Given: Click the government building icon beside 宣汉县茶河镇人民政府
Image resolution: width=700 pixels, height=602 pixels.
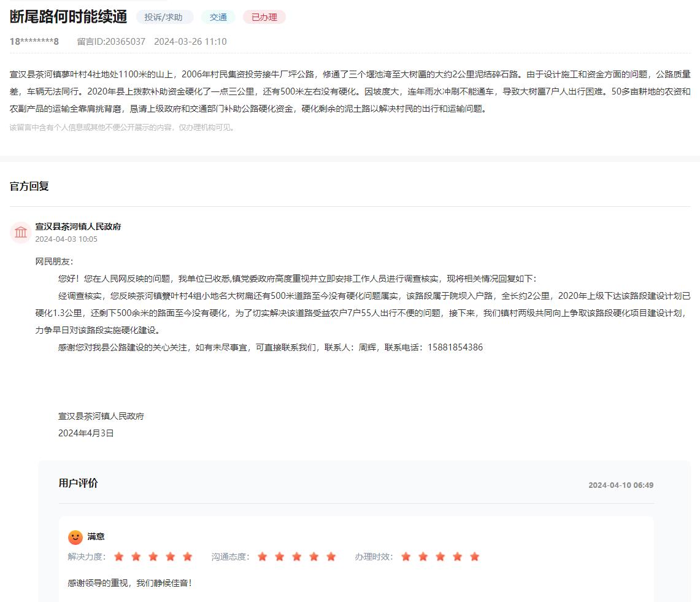Looking at the screenshot, I should (20, 232).
